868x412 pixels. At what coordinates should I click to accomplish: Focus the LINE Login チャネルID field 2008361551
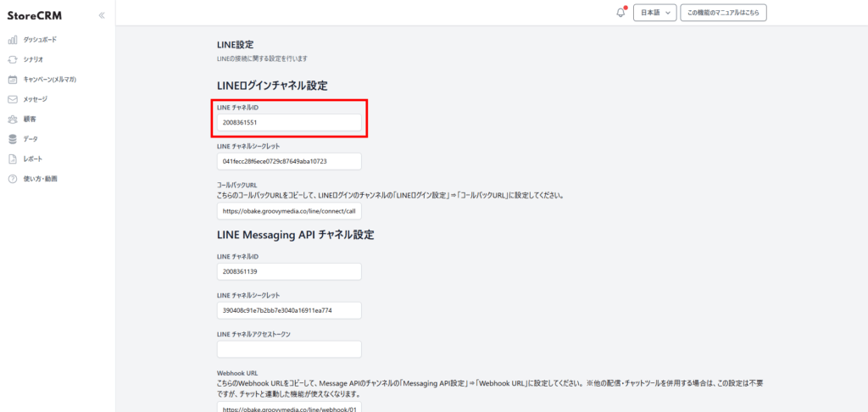click(x=289, y=123)
